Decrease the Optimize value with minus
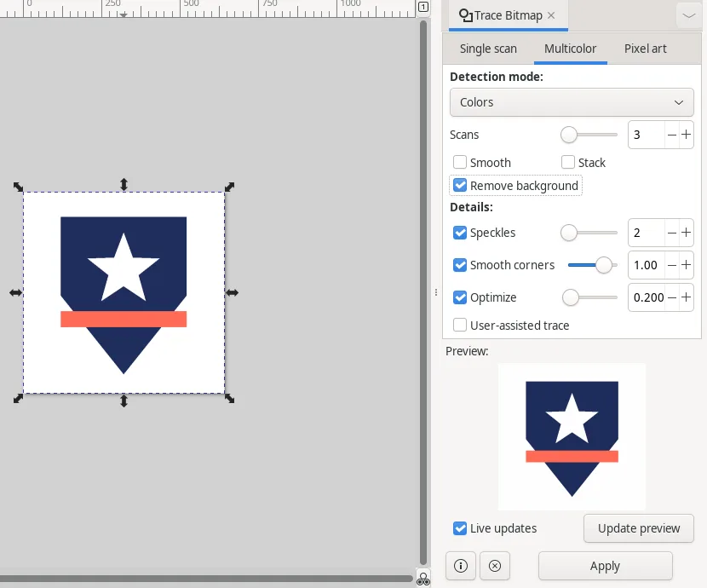707x588 pixels. pyautogui.click(x=672, y=297)
